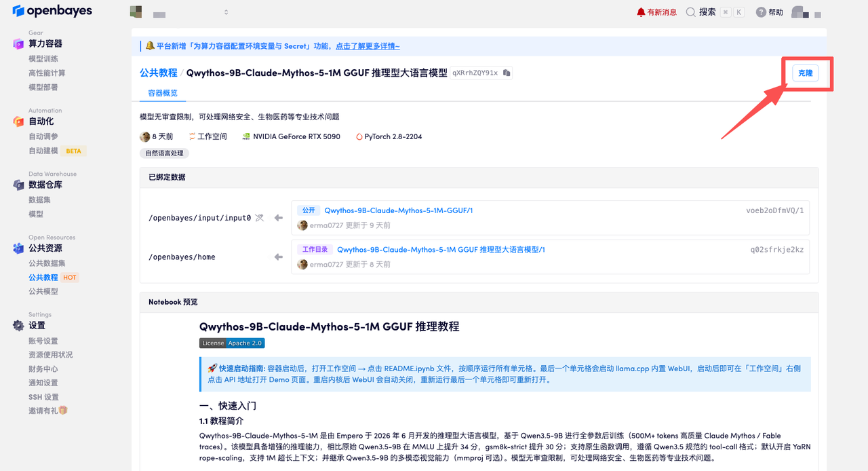Image resolution: width=868 pixels, height=471 pixels.
Task: Click the 公共教程 breadcrumb link
Action: tap(159, 73)
